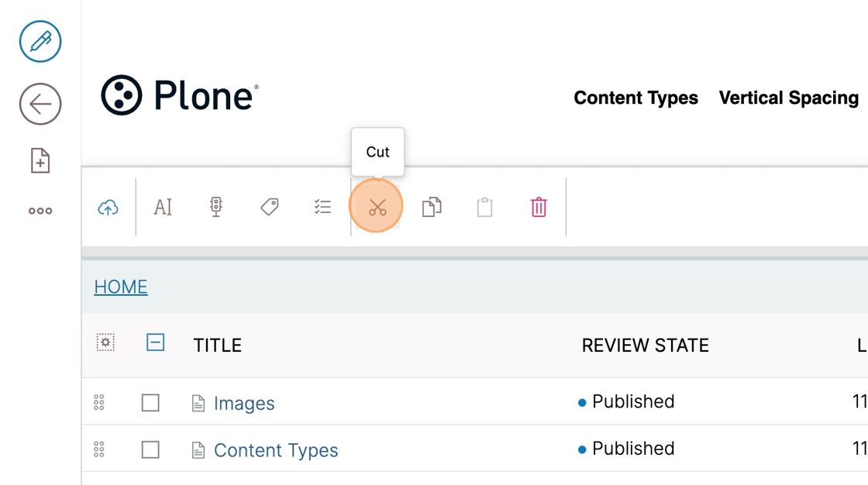Open the Add content page-plus icon
Screen dimensions: 868x485
pyautogui.click(x=40, y=160)
